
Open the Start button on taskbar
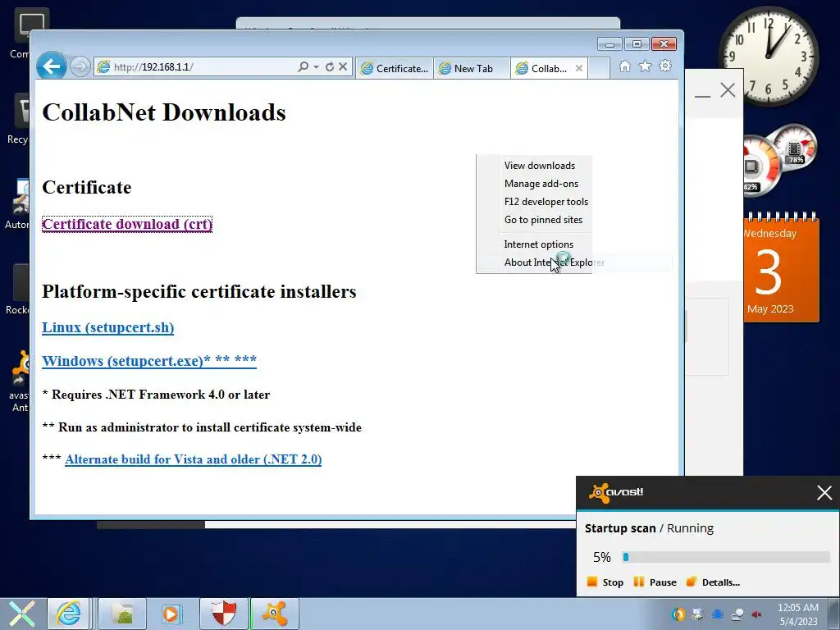click(x=22, y=614)
